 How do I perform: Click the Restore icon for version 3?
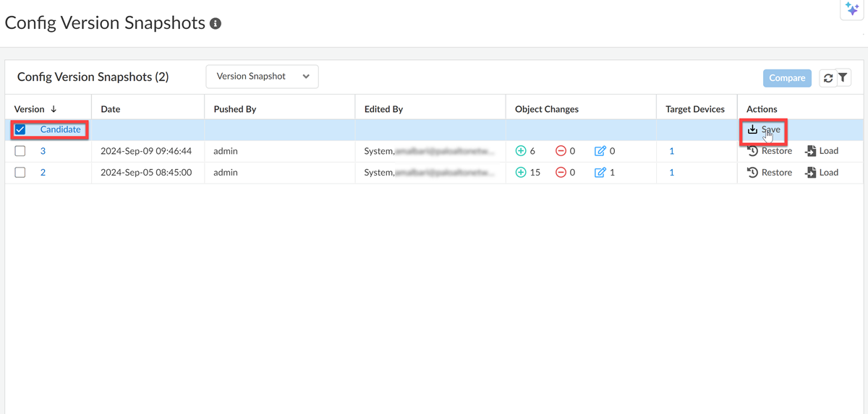click(753, 151)
